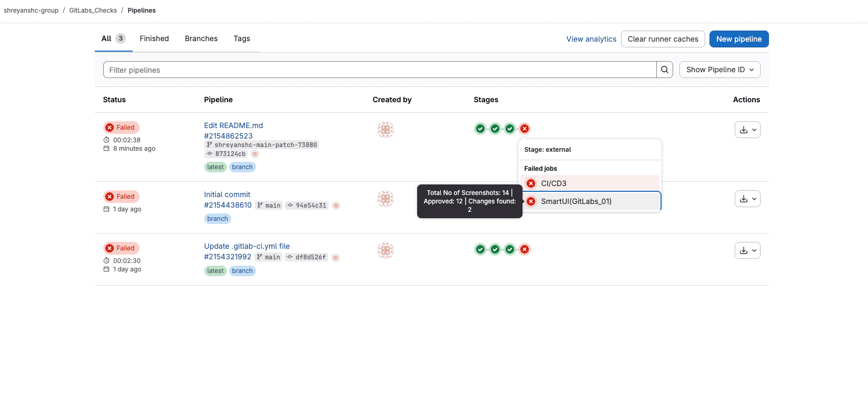Click the '8 minutes ago' timestamp
The height and width of the screenshot is (409, 868).
point(134,149)
